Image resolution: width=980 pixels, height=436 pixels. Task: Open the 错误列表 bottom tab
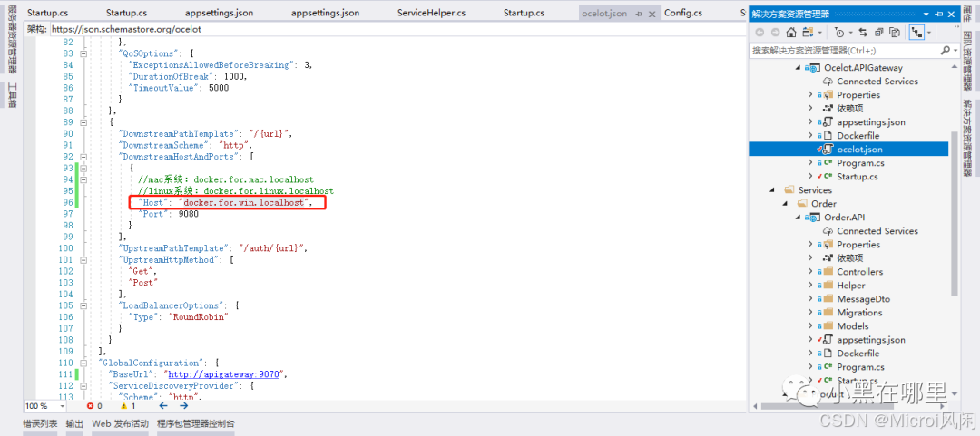pyautogui.click(x=40, y=423)
